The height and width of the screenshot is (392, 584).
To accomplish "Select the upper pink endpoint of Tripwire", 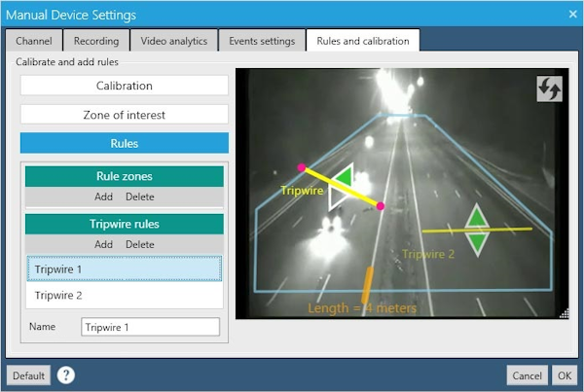I will pyautogui.click(x=302, y=167).
